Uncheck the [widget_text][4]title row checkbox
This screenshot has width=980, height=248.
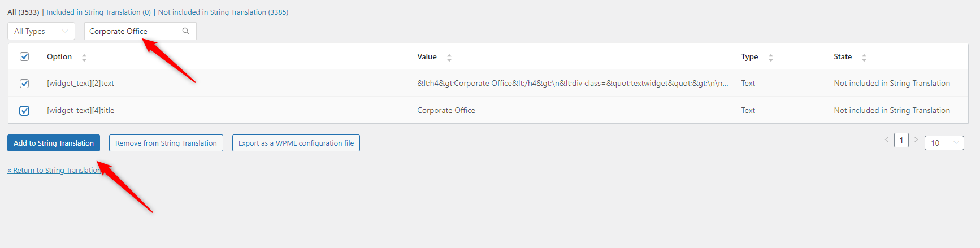[24, 110]
